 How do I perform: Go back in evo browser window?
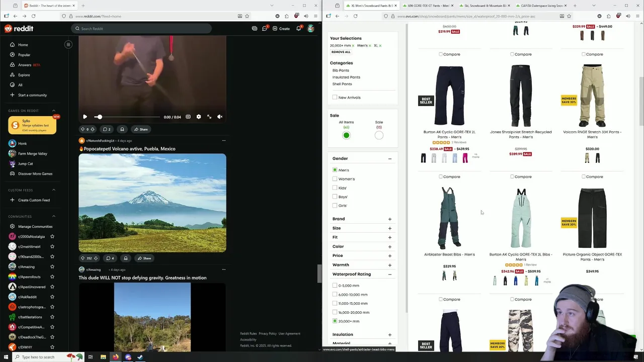pos(337,16)
